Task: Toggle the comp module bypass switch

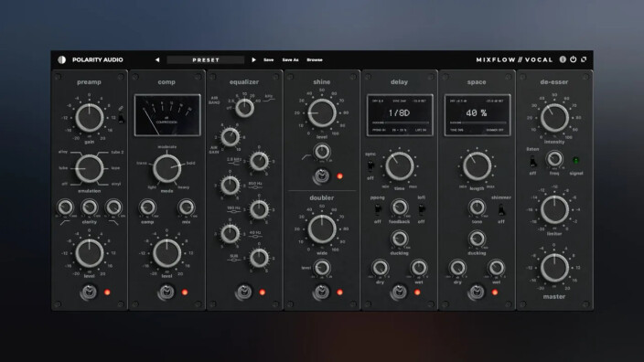Action: point(166,293)
